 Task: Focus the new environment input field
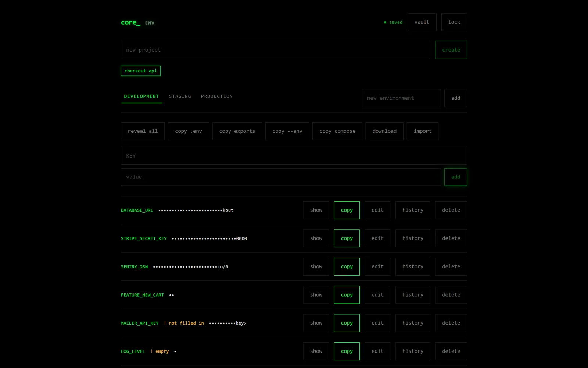tap(401, 98)
